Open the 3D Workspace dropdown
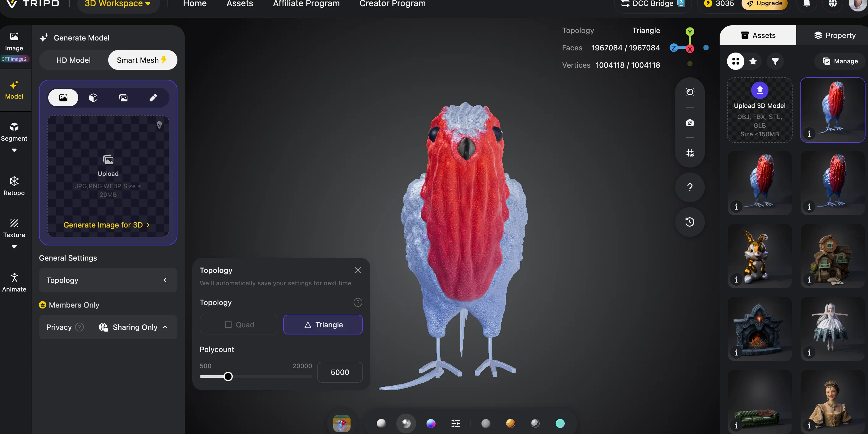 coord(118,3)
